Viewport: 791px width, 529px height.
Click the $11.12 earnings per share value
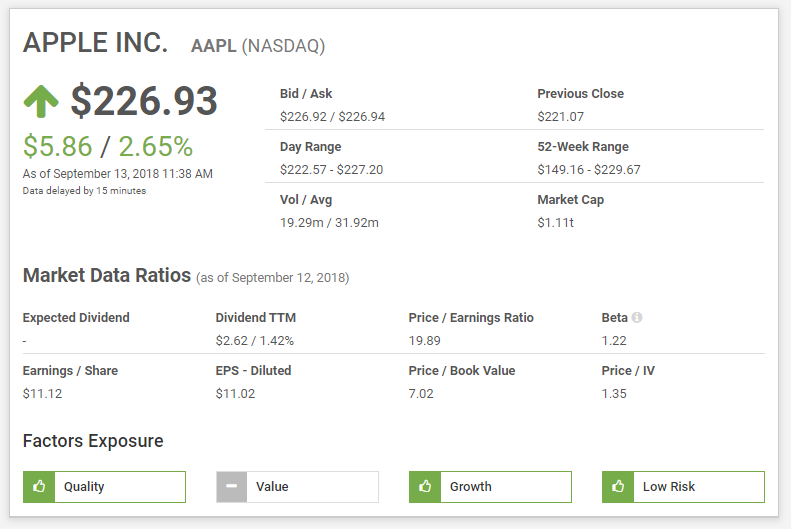pos(42,394)
